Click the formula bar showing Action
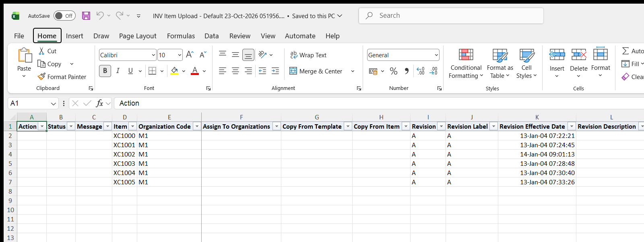 point(378,103)
